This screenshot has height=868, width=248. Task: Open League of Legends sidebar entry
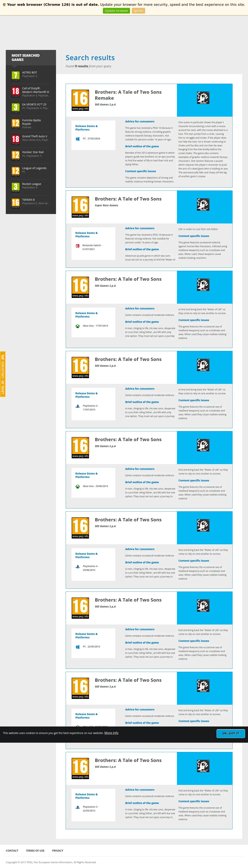pos(34,168)
